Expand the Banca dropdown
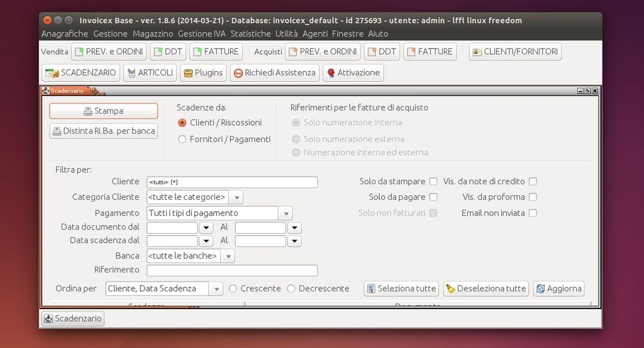 [228, 256]
